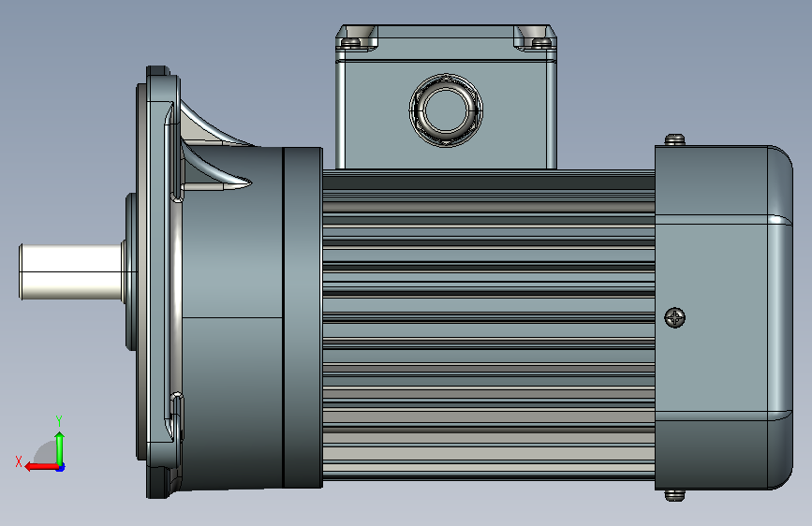
Task: Click the finned motor stator housing
Action: pos(488,325)
